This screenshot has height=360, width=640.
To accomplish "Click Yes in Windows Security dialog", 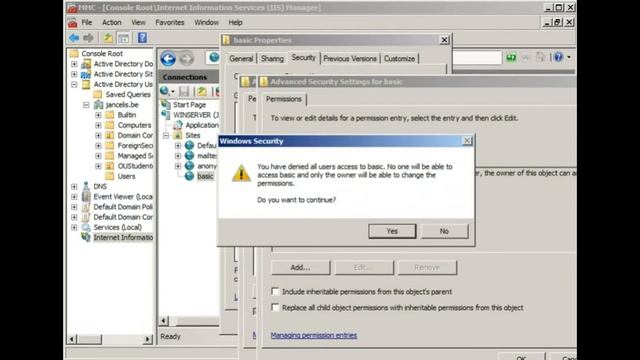I will 392,231.
